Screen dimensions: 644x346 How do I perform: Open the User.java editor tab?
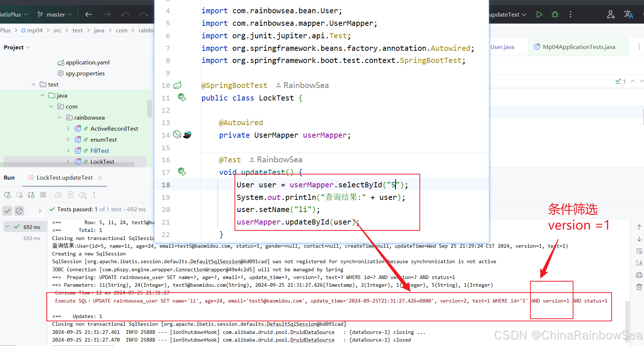click(502, 47)
